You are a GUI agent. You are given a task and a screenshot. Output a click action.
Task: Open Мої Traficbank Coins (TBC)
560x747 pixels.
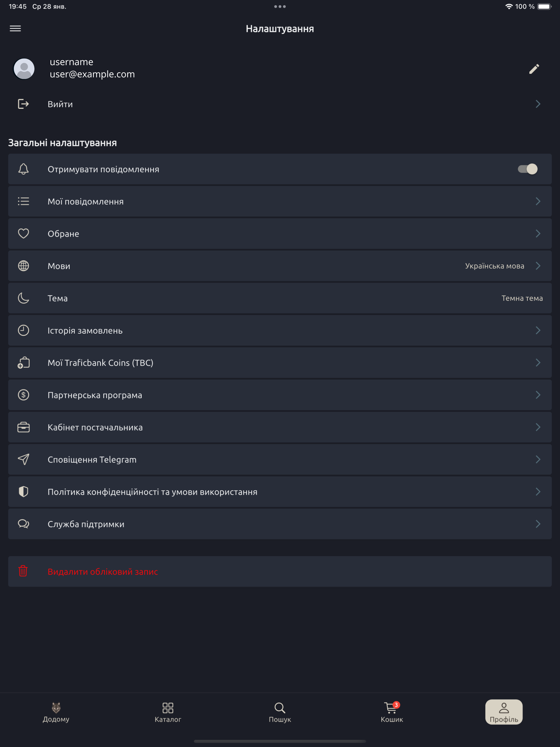280,363
